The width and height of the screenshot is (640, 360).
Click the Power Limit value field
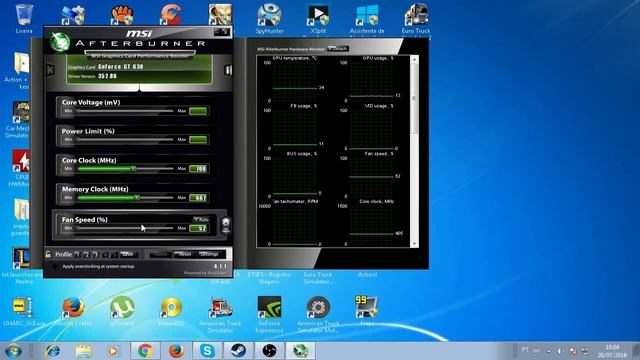198,140
